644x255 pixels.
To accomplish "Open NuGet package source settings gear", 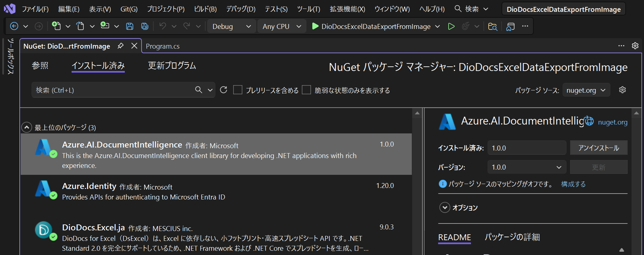I will (x=622, y=90).
